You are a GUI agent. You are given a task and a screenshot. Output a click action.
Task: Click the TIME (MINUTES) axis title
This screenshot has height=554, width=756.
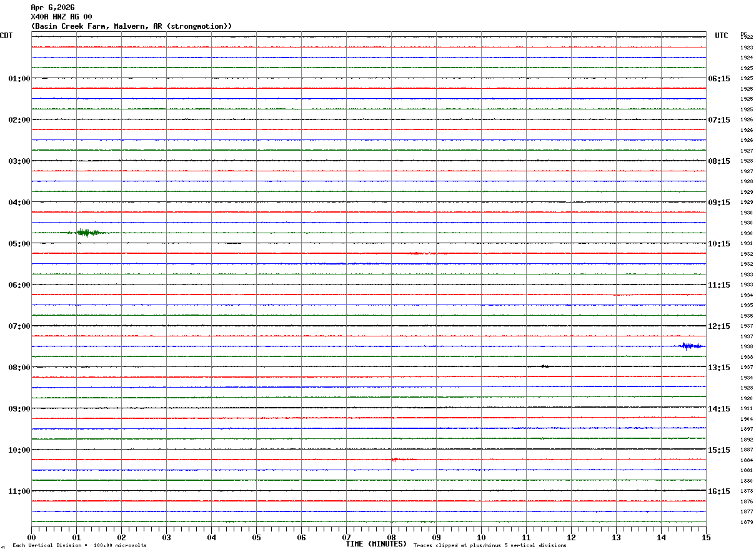point(376,544)
